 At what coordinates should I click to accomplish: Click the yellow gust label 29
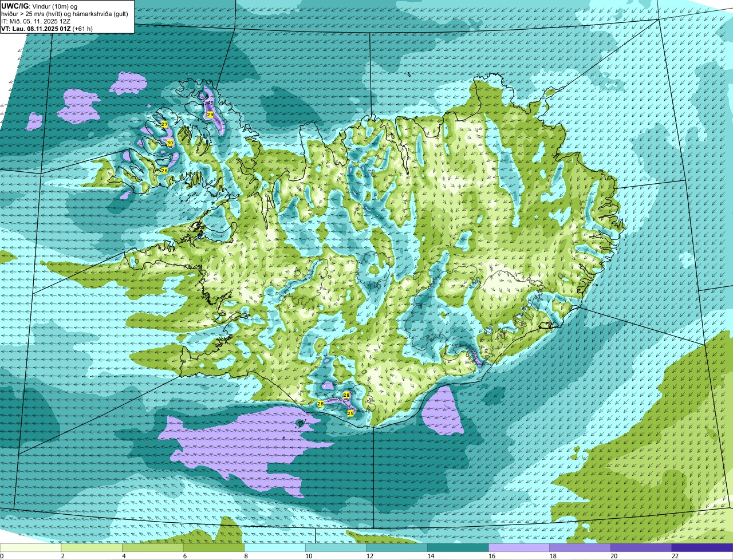(x=210, y=115)
